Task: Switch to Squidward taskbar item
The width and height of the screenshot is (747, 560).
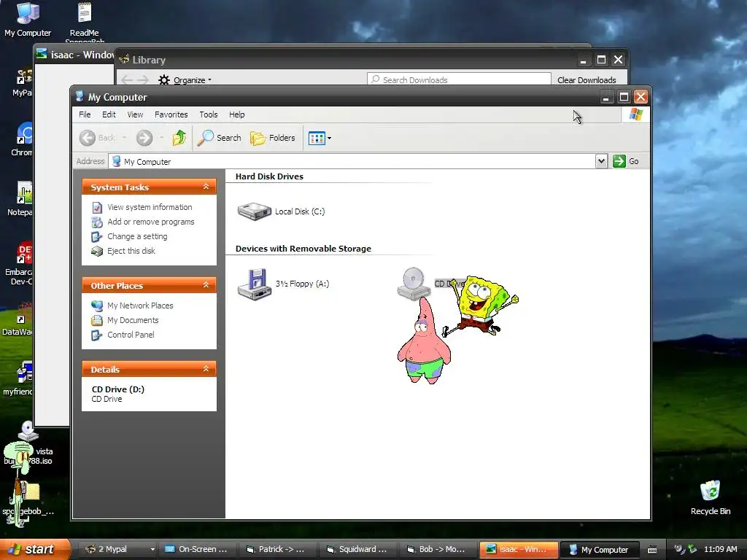Action: point(359,549)
